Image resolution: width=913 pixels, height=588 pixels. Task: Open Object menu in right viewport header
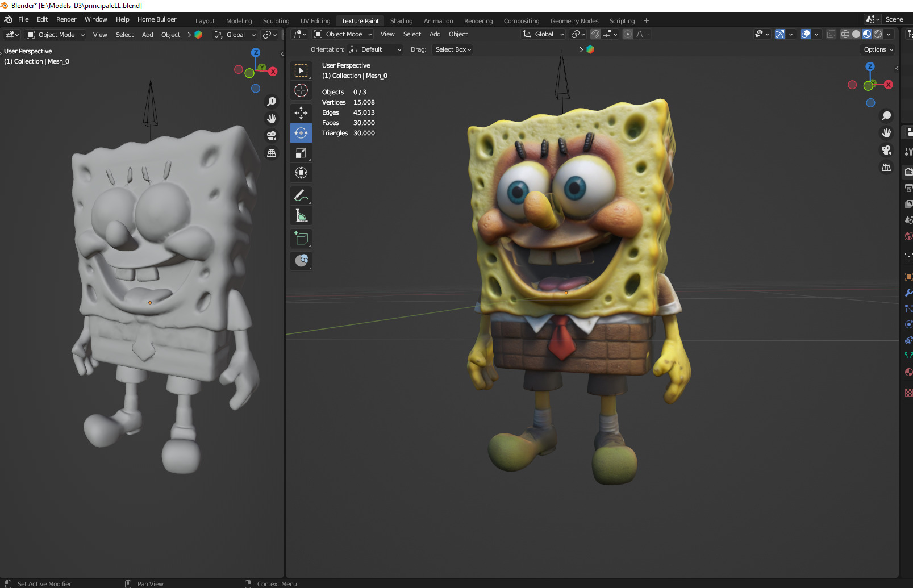458,34
